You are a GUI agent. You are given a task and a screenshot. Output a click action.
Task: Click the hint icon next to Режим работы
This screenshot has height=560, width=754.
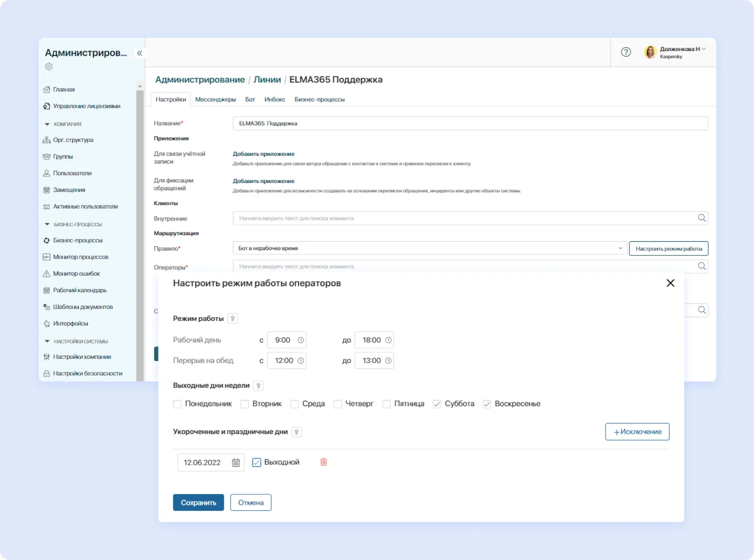(x=233, y=318)
